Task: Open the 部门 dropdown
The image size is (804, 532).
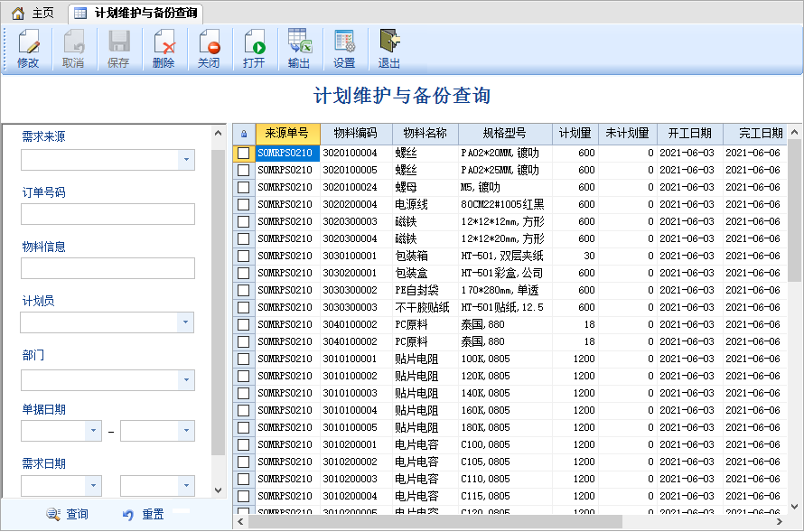Action: [186, 380]
